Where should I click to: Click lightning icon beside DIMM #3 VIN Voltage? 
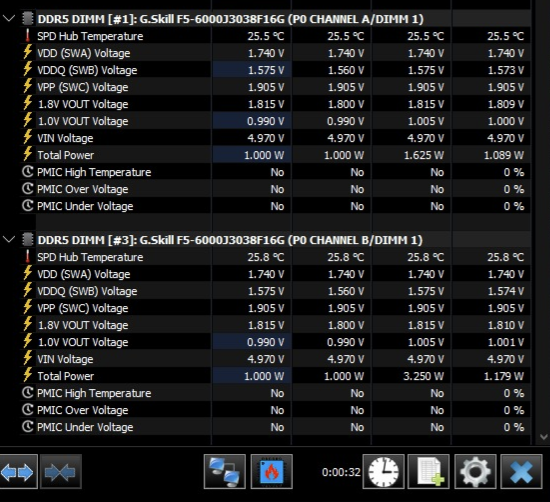pos(28,358)
